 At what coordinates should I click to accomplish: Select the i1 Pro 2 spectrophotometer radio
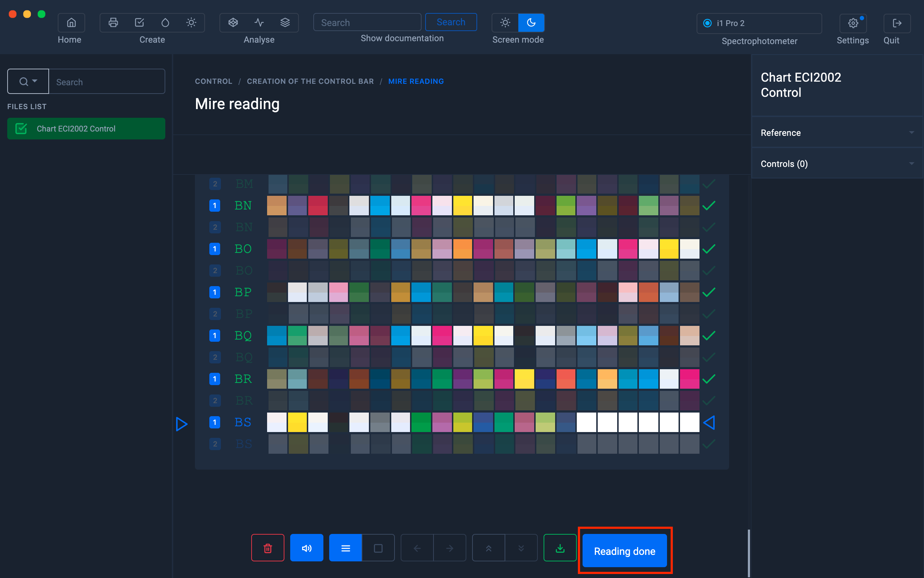[x=707, y=23]
